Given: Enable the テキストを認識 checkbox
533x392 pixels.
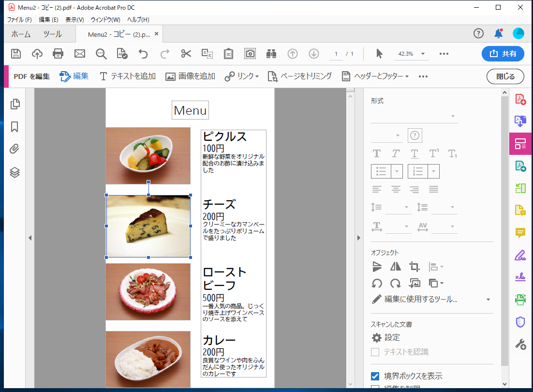Looking at the screenshot, I should pos(375,352).
